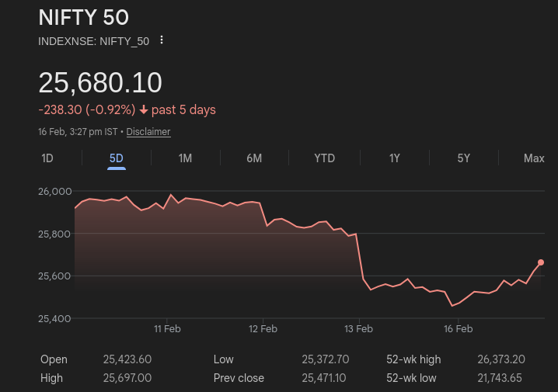This screenshot has width=558, height=392.
Task: Click the 16 Feb date axis label
Action: 459,329
